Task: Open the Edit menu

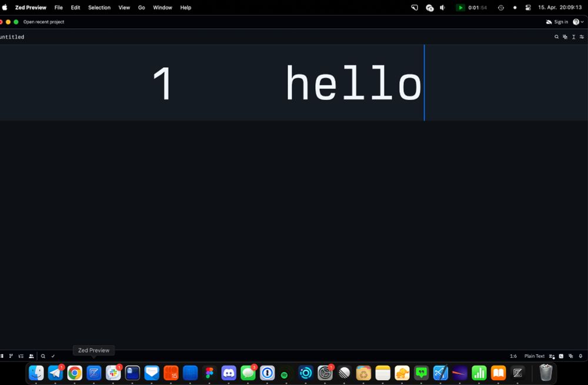Action: click(x=75, y=8)
